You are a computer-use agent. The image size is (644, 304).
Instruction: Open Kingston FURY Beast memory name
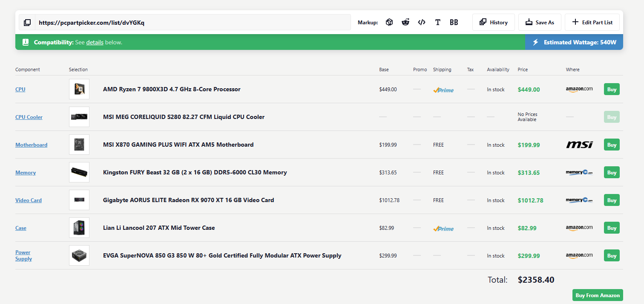195,172
